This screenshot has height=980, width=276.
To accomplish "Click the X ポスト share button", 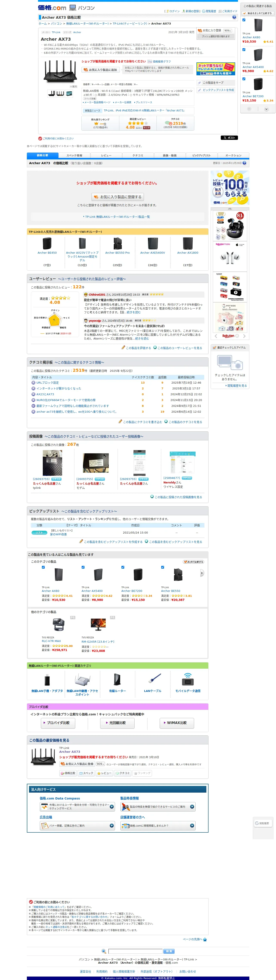I will (x=229, y=138).
